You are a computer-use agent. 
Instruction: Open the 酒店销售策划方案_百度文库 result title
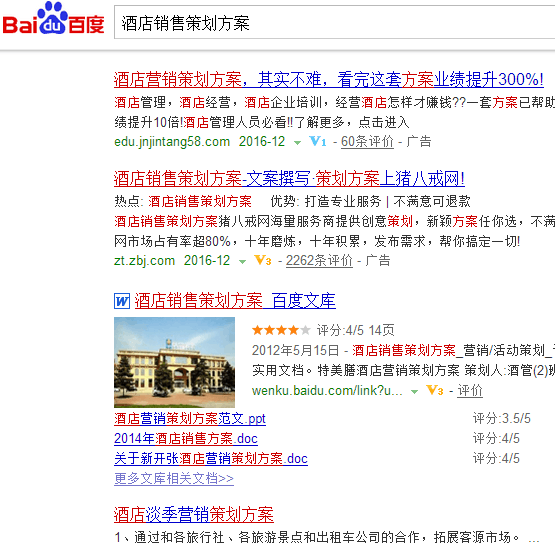click(235, 301)
